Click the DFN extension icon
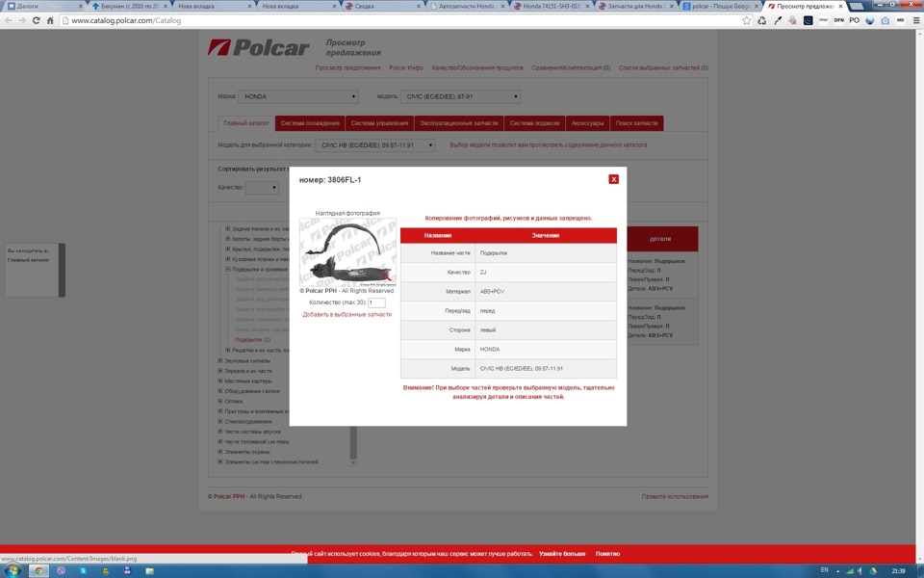The width and height of the screenshot is (924, 578). [838, 20]
